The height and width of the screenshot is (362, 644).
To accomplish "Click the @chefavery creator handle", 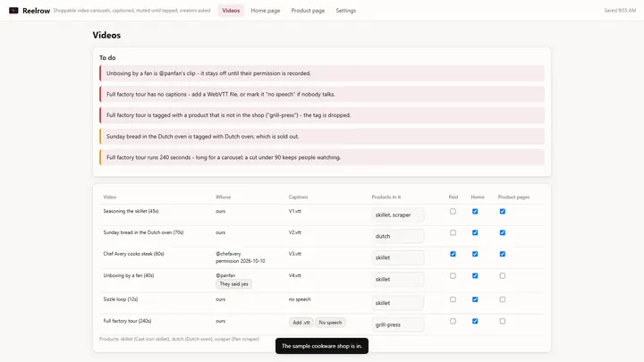I will pos(228,254).
